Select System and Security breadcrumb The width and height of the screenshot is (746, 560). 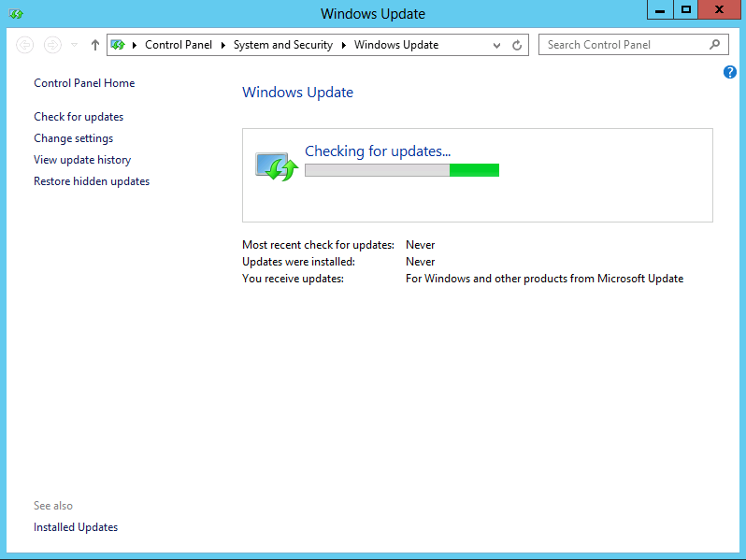(x=282, y=45)
